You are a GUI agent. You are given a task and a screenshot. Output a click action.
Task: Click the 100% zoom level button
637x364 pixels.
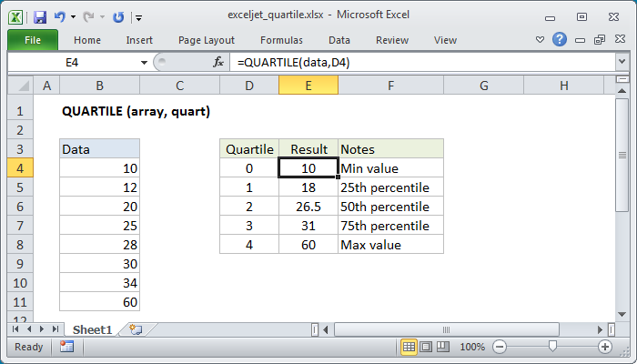point(472,347)
